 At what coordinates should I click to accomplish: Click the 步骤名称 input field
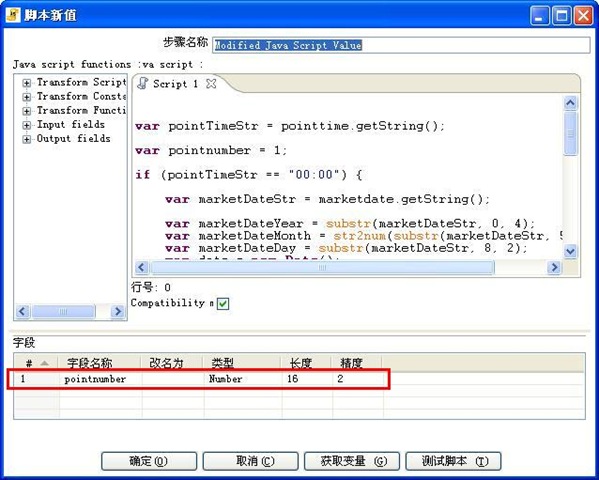tap(401, 45)
